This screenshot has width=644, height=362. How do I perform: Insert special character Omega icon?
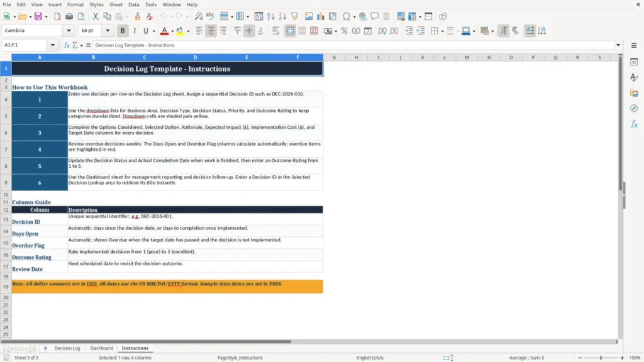point(347,16)
